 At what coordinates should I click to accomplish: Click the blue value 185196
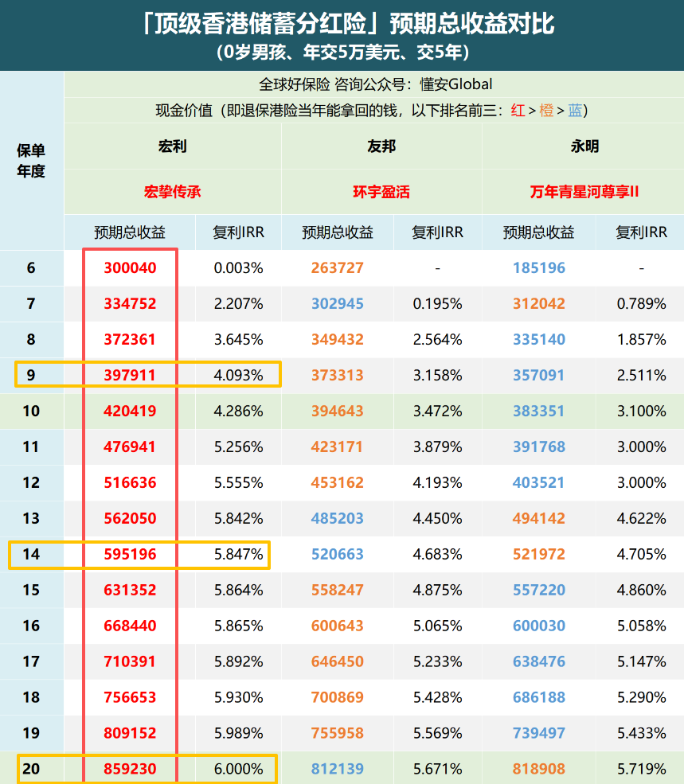coord(539,268)
